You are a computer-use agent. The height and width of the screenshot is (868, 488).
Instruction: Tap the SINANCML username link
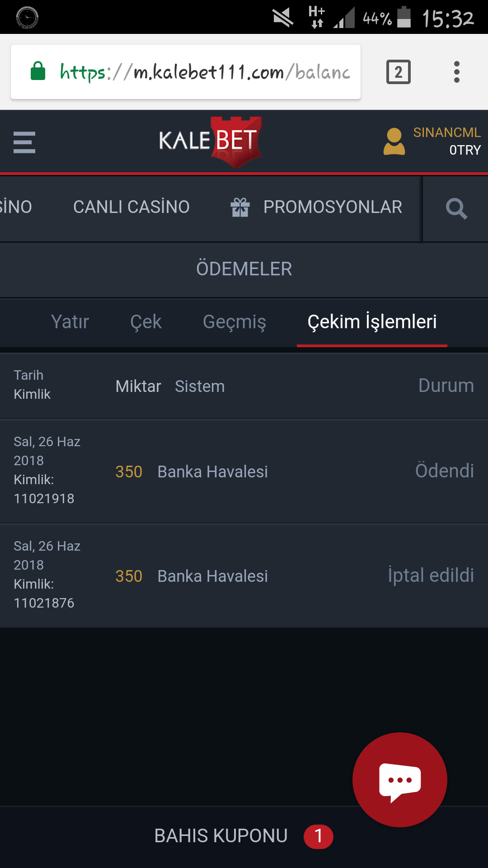447,132
